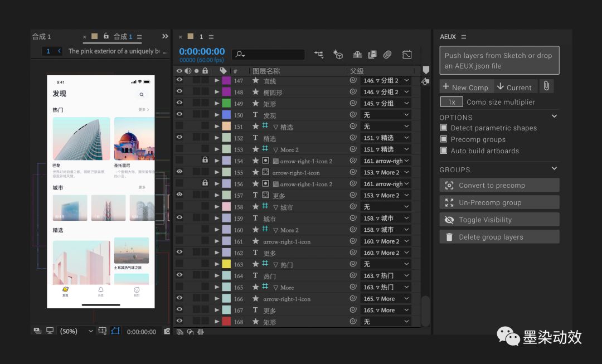The width and height of the screenshot is (602, 364).
Task: Click Delete group layers button
Action: (x=499, y=237)
